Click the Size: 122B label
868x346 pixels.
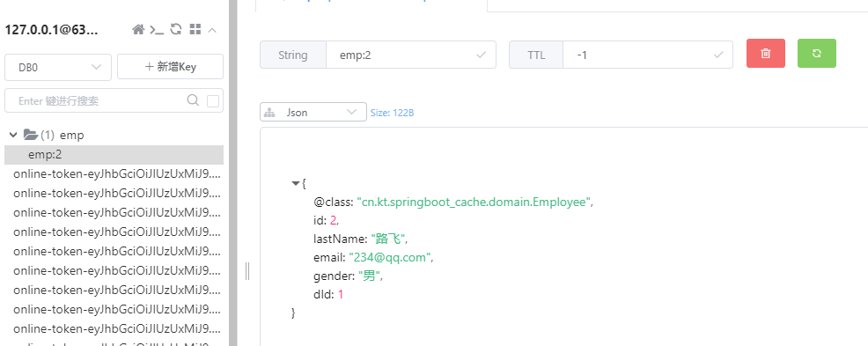tap(392, 113)
